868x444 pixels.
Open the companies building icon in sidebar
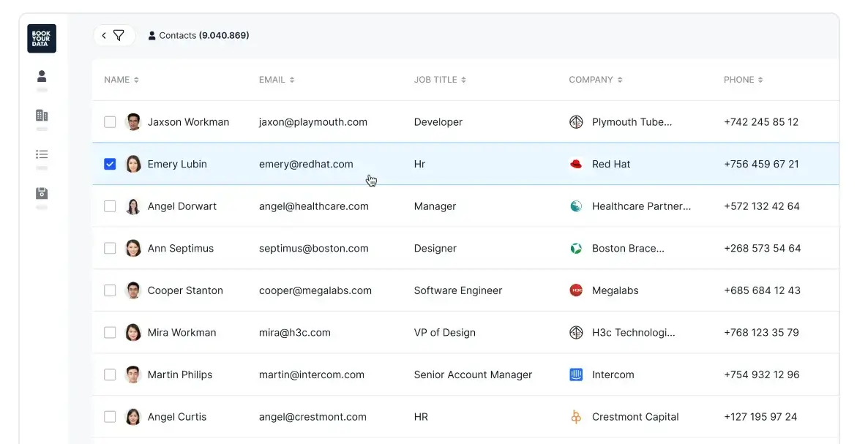click(x=42, y=116)
